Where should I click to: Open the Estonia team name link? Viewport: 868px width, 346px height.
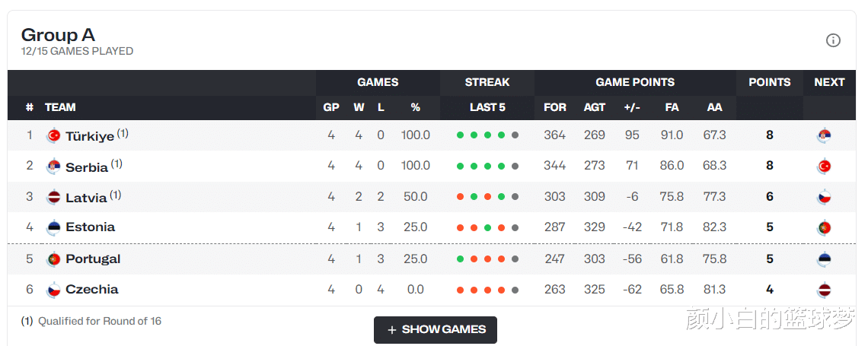[x=91, y=227]
